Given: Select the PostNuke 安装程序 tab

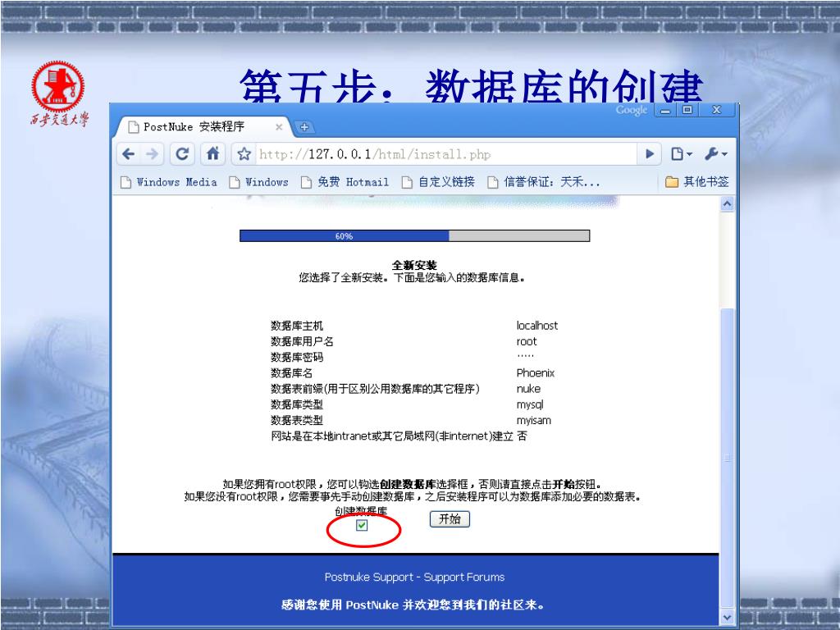Looking at the screenshot, I should 203,127.
